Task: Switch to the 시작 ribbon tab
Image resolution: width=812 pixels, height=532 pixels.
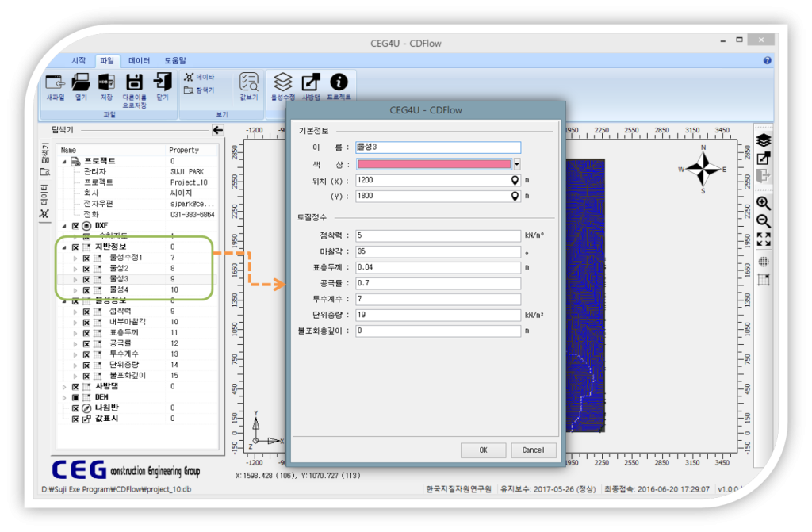Action: click(x=79, y=60)
